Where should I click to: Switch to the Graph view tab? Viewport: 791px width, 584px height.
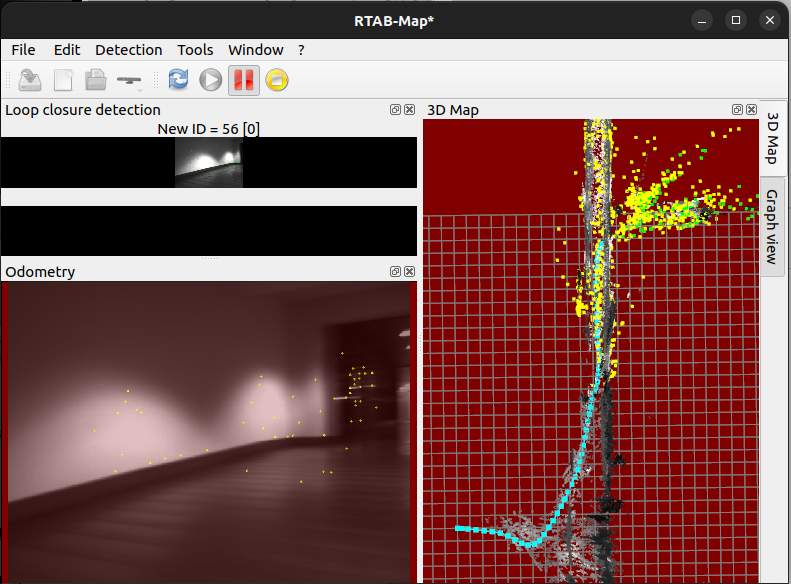coord(771,228)
